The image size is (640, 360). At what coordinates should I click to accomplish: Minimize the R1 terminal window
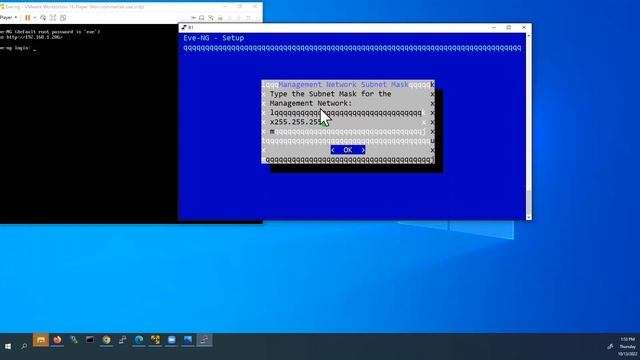(494, 27)
